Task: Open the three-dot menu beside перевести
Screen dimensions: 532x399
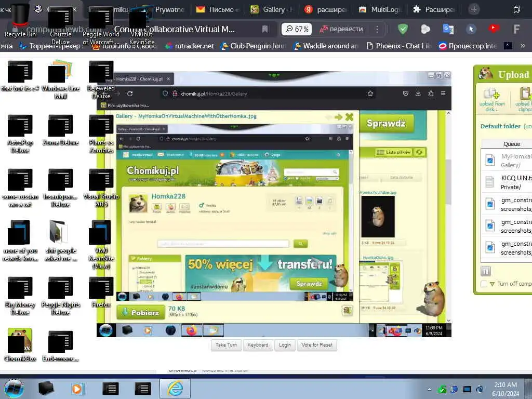Action: click(x=377, y=29)
